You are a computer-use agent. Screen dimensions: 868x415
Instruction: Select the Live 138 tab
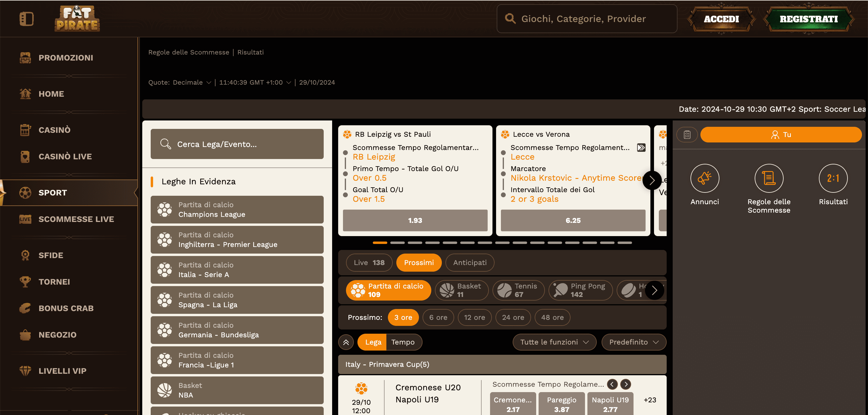[x=369, y=263]
